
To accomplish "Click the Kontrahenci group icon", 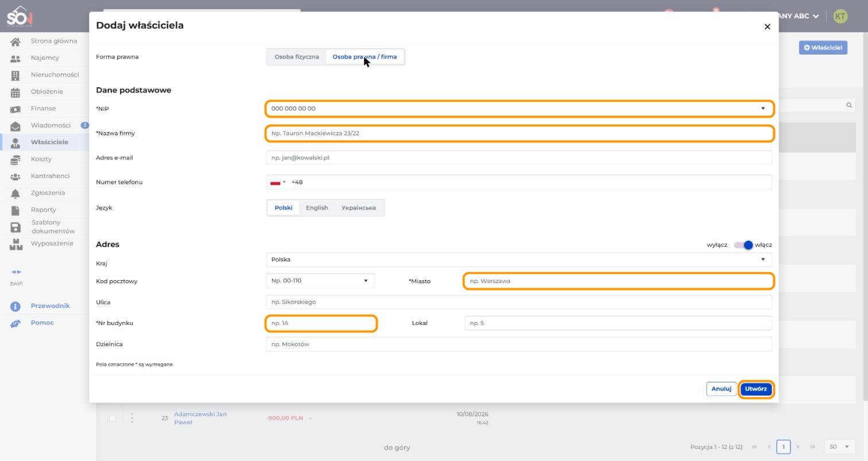I will click(15, 176).
